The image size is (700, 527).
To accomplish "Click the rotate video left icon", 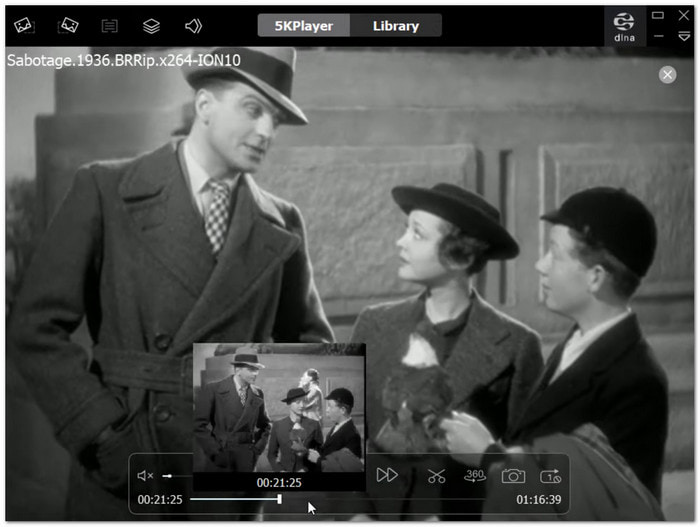I will coord(24,25).
